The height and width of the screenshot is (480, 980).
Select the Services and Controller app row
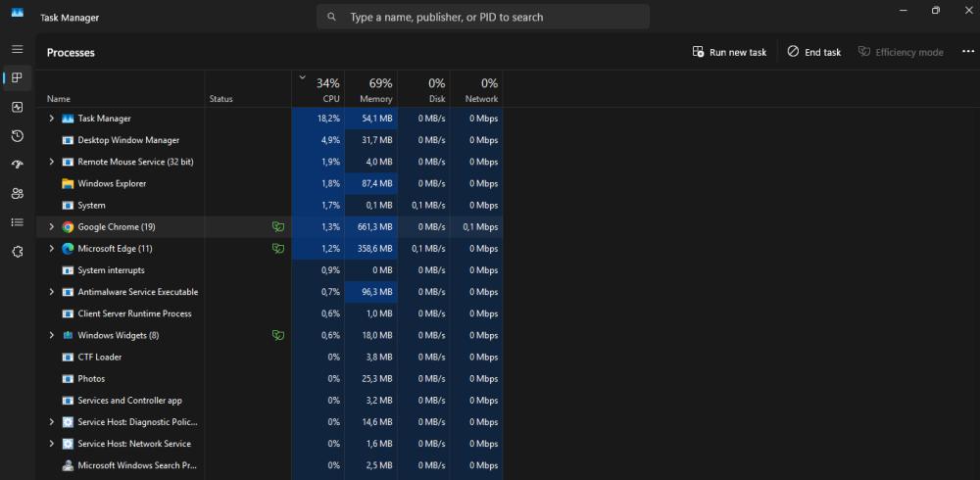point(269,401)
